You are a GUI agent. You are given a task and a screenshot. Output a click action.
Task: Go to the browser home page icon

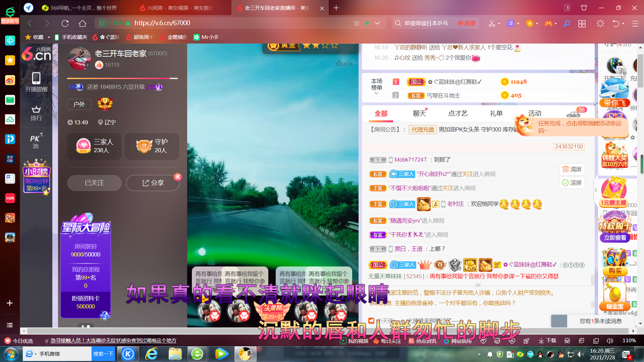(83, 23)
